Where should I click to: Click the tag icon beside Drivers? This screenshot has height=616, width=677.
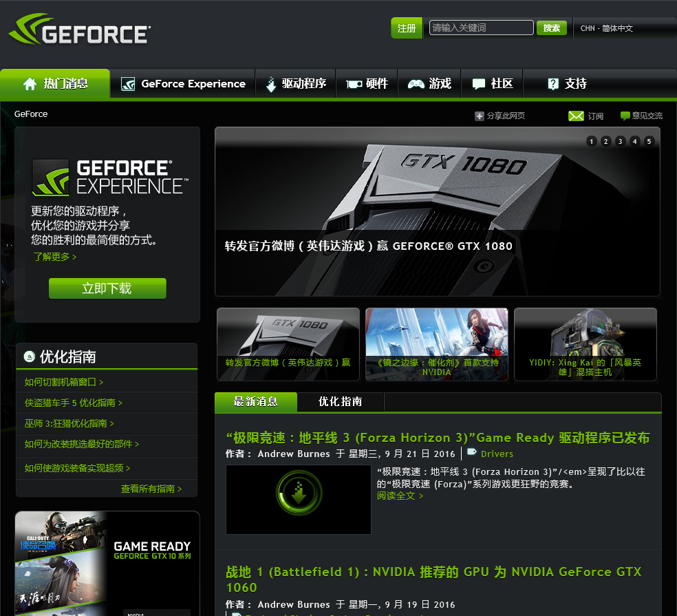[472, 452]
